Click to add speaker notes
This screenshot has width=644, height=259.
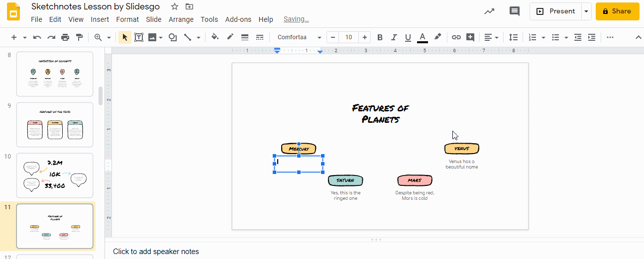coord(156,252)
